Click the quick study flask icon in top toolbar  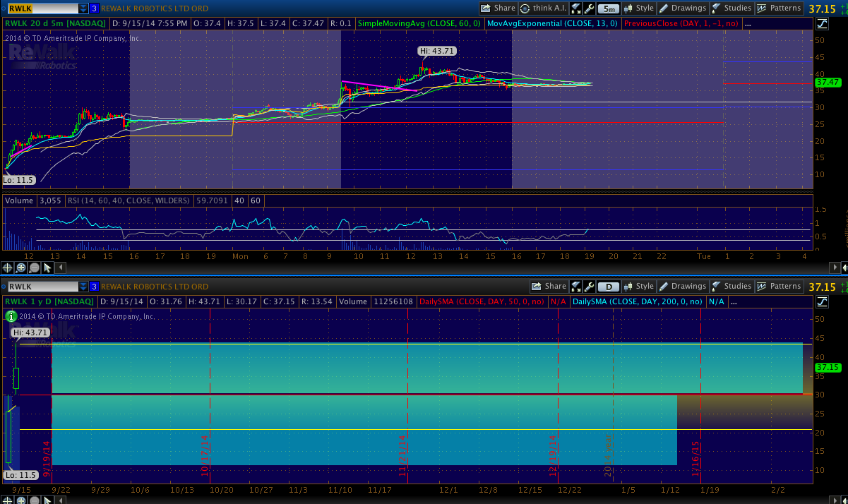tap(576, 8)
